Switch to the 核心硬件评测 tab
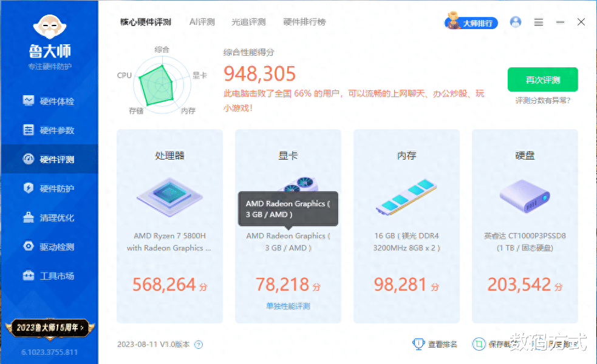 point(146,22)
